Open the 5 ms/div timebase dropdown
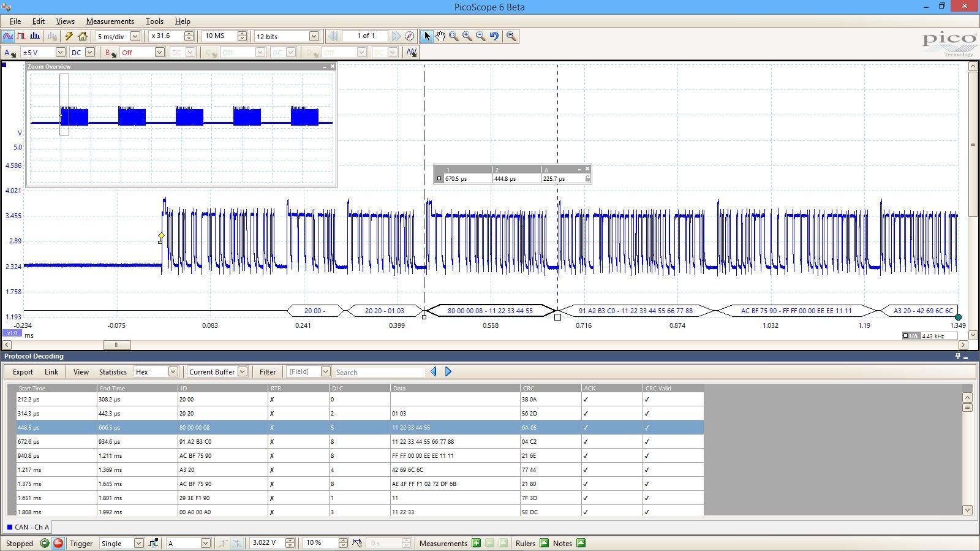980x551 pixels. 135,36
